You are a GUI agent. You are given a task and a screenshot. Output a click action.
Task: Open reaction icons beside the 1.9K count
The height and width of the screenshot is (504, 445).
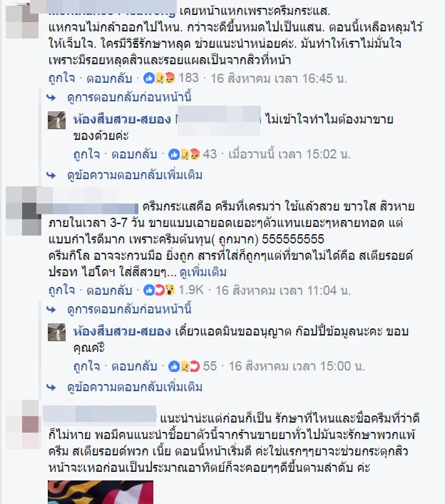[x=159, y=291]
